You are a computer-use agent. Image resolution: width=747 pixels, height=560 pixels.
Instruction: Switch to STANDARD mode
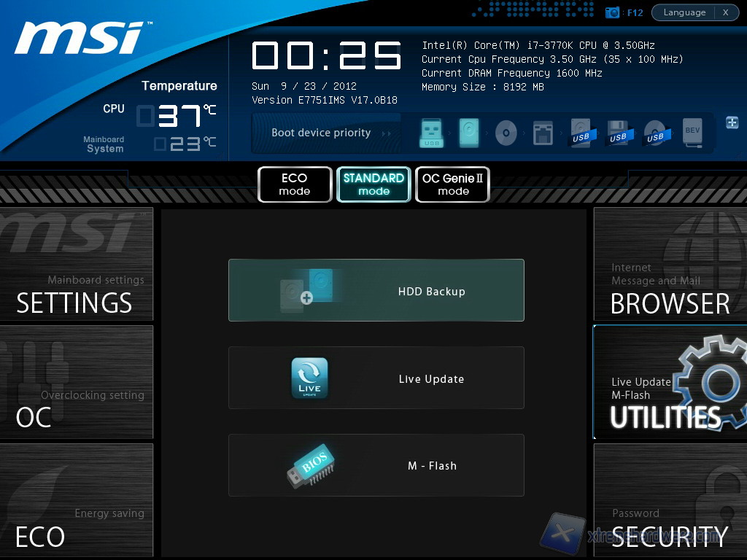[x=373, y=184]
